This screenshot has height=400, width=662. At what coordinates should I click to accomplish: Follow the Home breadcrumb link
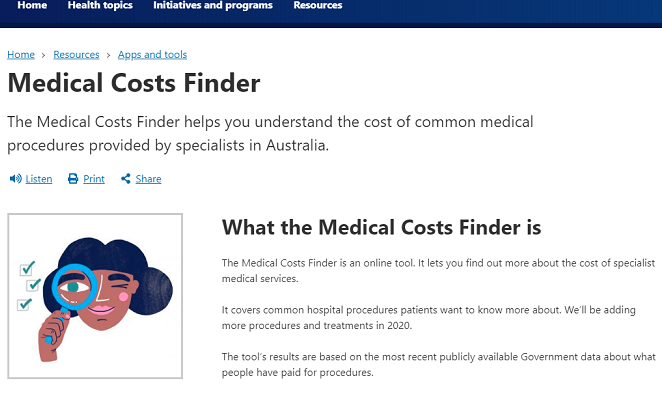coord(21,54)
